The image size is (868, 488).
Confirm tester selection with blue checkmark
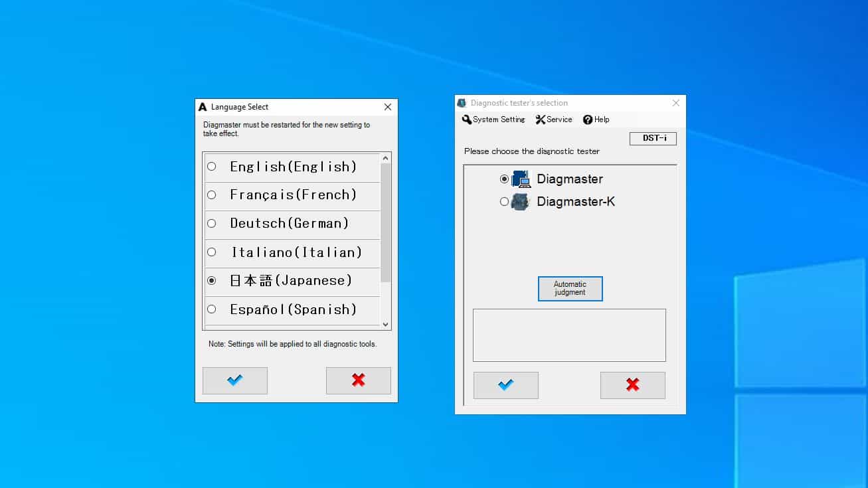(506, 385)
